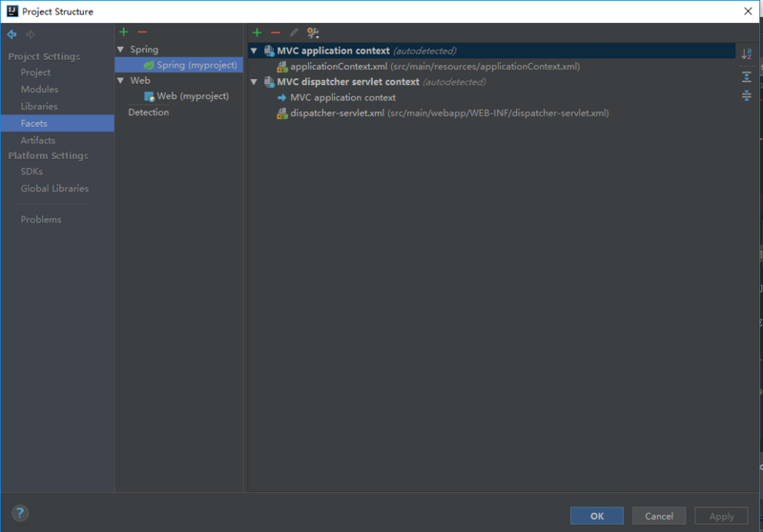
Task: Click the Spring leaf icon for myproject
Action: click(x=149, y=65)
